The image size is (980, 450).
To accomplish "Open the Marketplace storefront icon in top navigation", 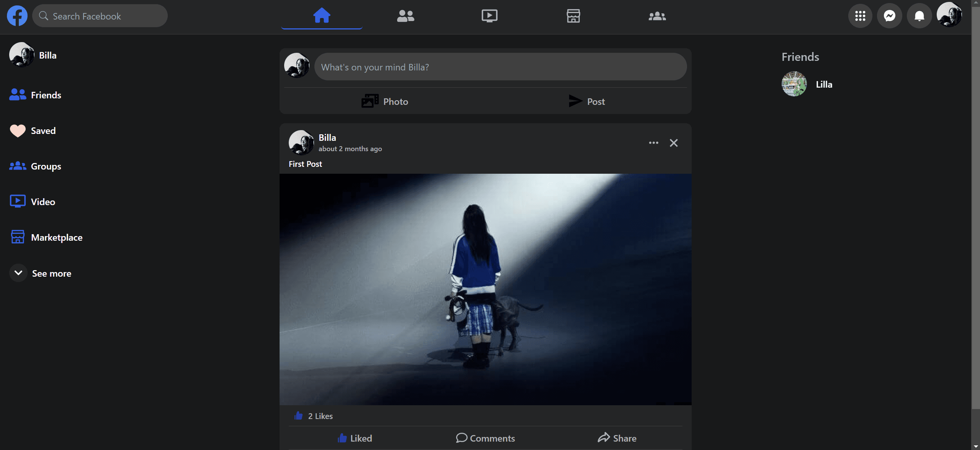I will coord(573,16).
